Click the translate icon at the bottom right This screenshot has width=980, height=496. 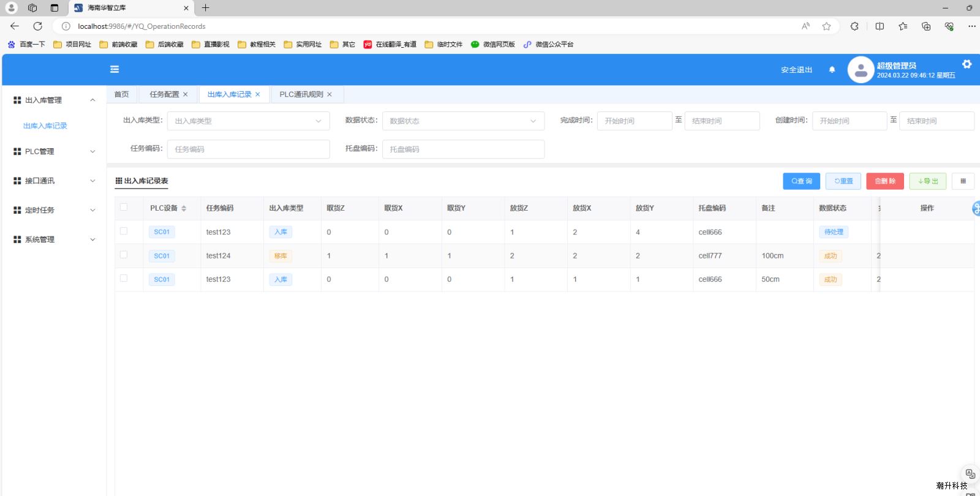pos(970,474)
